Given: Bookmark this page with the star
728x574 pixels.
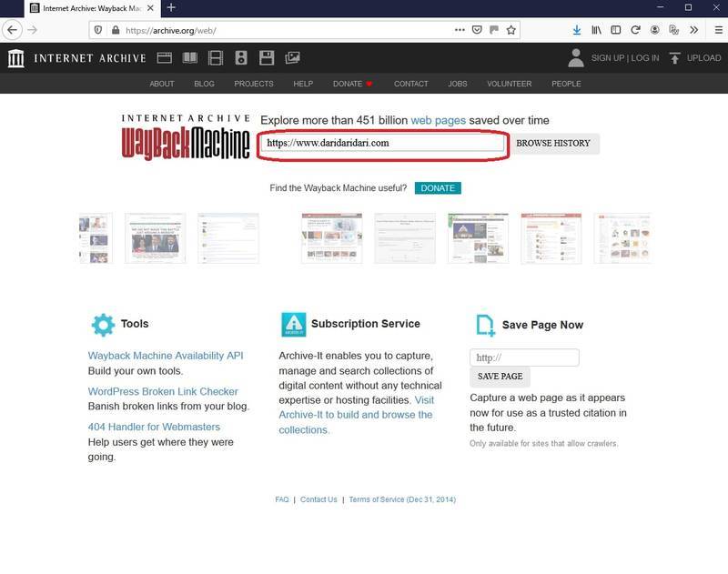Looking at the screenshot, I should click(511, 30).
